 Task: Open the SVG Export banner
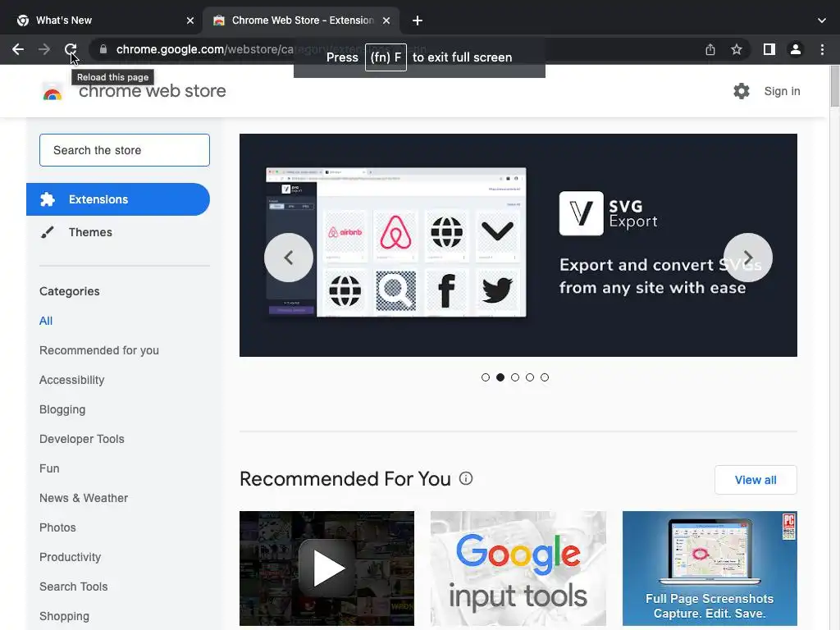tap(518, 244)
